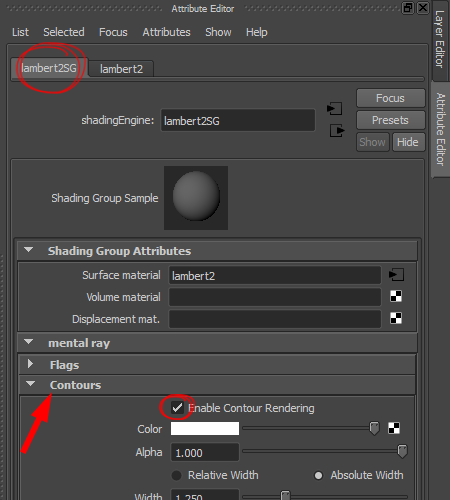Toggle the Enable Contour Rendering checkbox
This screenshot has width=450, height=500.
(177, 408)
